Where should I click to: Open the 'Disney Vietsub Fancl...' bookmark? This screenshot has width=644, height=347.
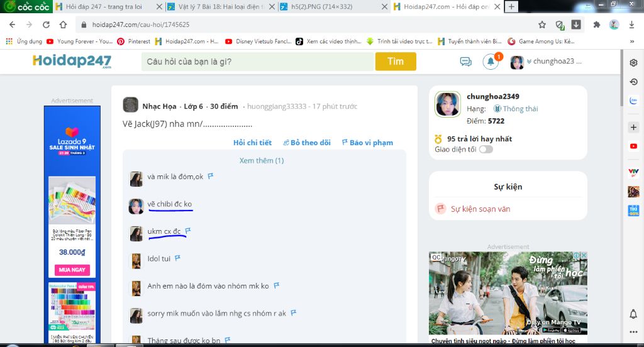pos(258,41)
